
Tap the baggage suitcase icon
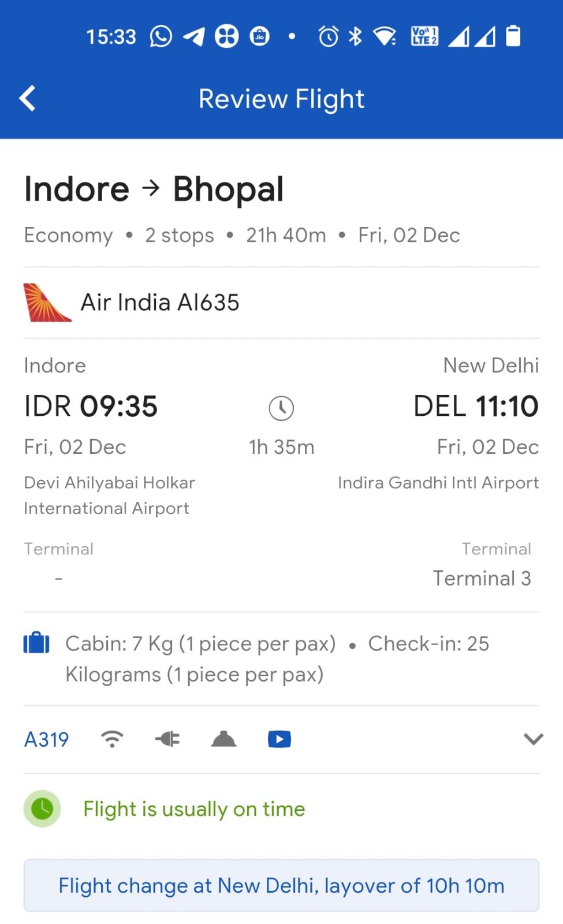tap(36, 643)
